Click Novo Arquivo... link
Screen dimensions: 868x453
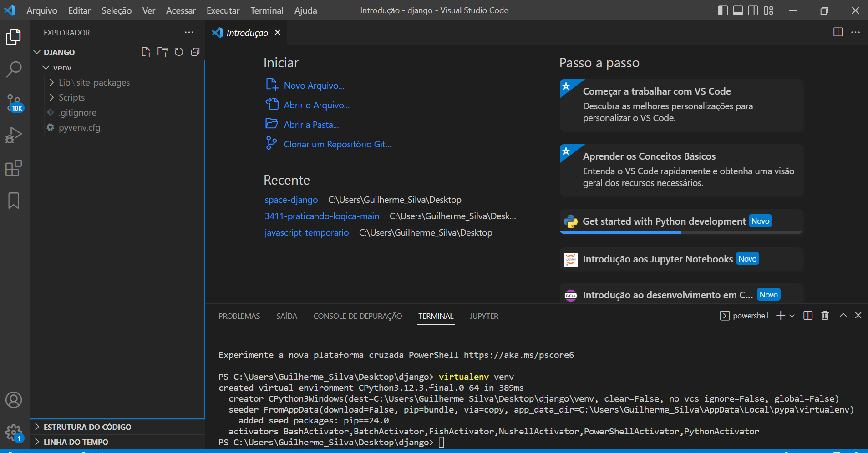click(x=314, y=86)
